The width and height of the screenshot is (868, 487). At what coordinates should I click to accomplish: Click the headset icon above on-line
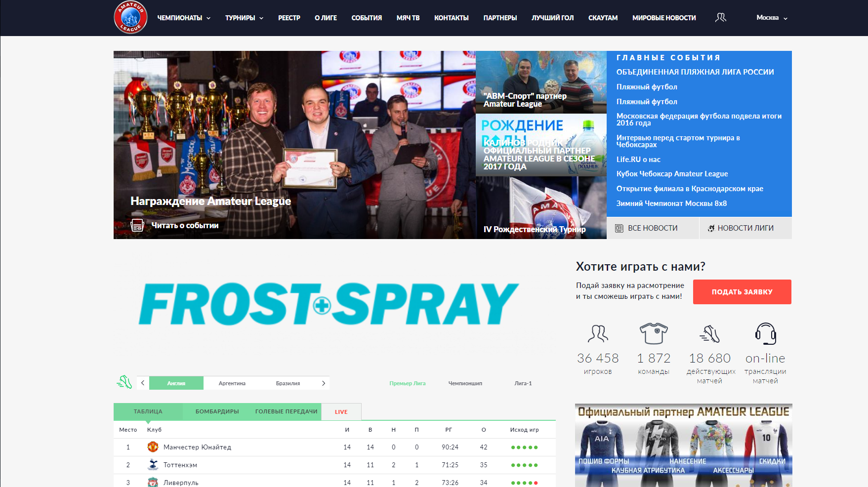[765, 333]
